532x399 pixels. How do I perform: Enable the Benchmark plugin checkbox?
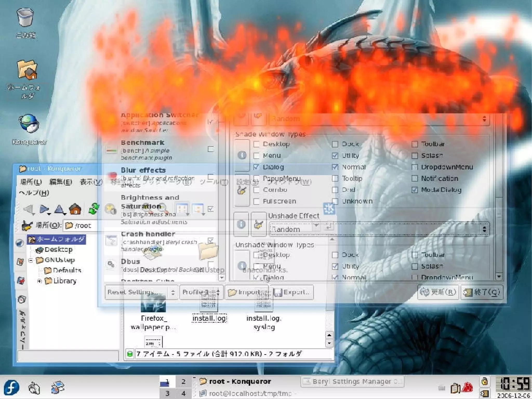point(211,149)
